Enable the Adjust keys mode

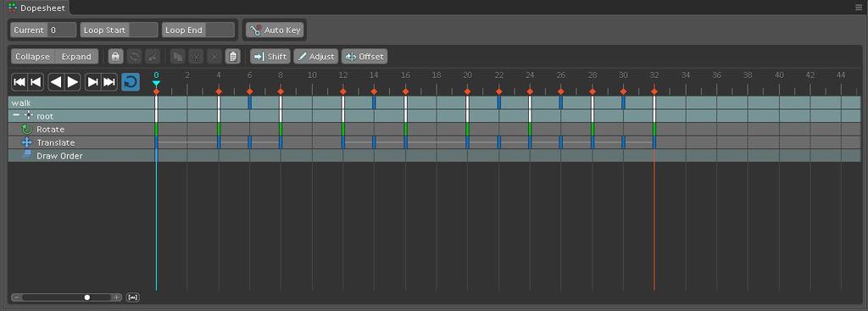tap(316, 57)
